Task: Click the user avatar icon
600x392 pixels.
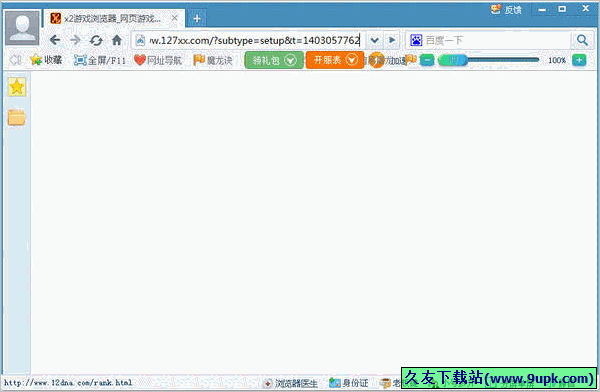Action: coord(22,28)
